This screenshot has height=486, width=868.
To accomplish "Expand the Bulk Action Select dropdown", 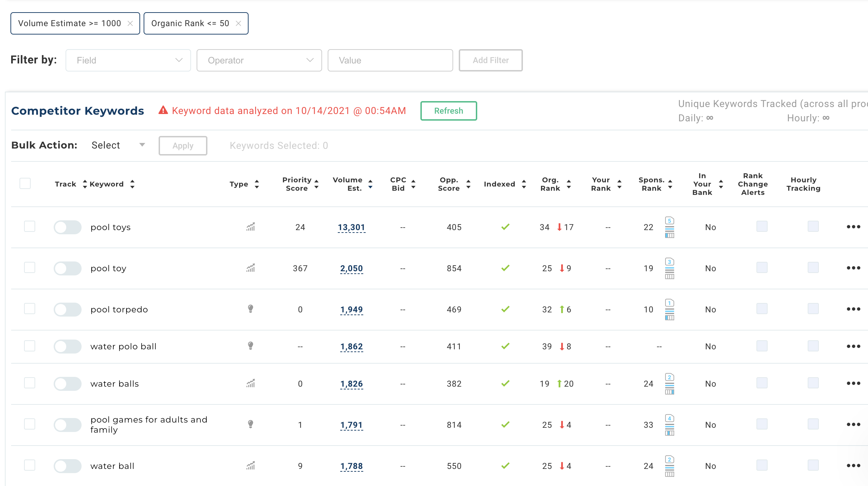I will (x=118, y=145).
